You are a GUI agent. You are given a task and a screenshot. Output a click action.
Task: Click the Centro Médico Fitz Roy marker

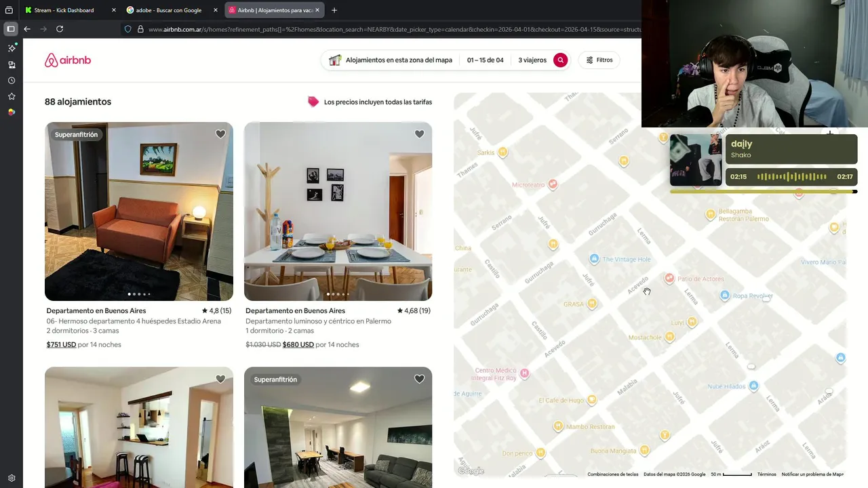point(524,373)
